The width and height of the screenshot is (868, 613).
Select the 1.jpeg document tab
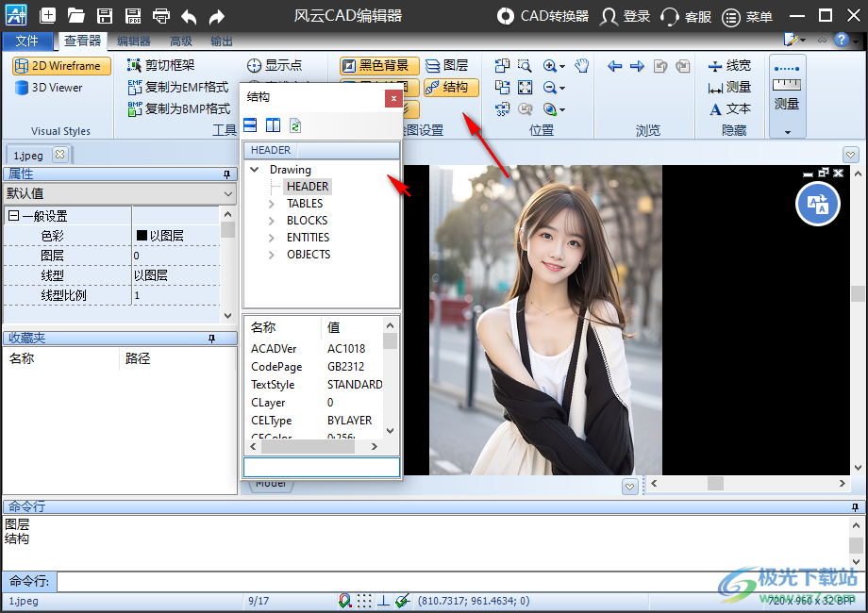click(28, 155)
